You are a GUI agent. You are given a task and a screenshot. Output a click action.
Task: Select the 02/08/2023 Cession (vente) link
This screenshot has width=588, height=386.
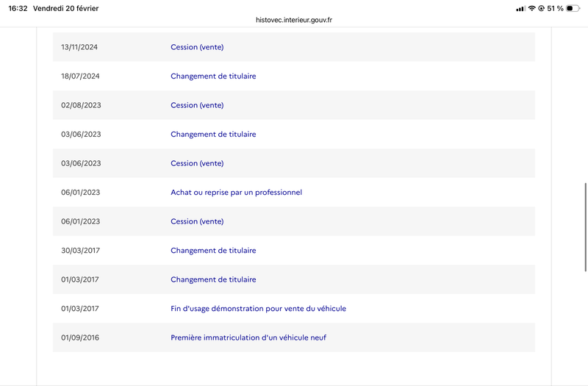(x=197, y=105)
